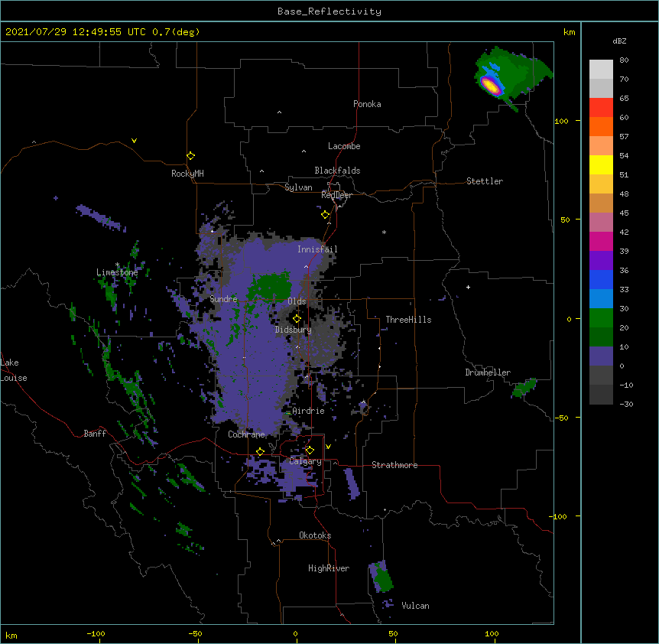Image resolution: width=659 pixels, height=644 pixels.
Task: Select the Cochrane label
Action: tap(246, 434)
